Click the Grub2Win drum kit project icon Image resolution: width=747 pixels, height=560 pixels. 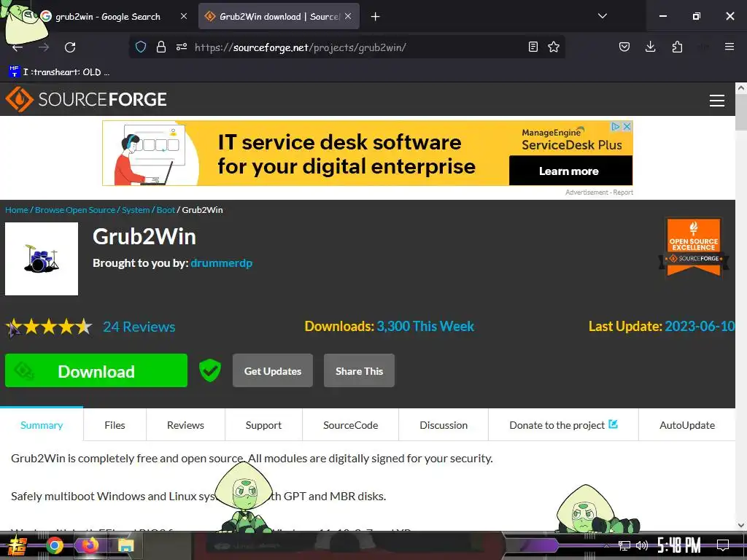click(42, 259)
